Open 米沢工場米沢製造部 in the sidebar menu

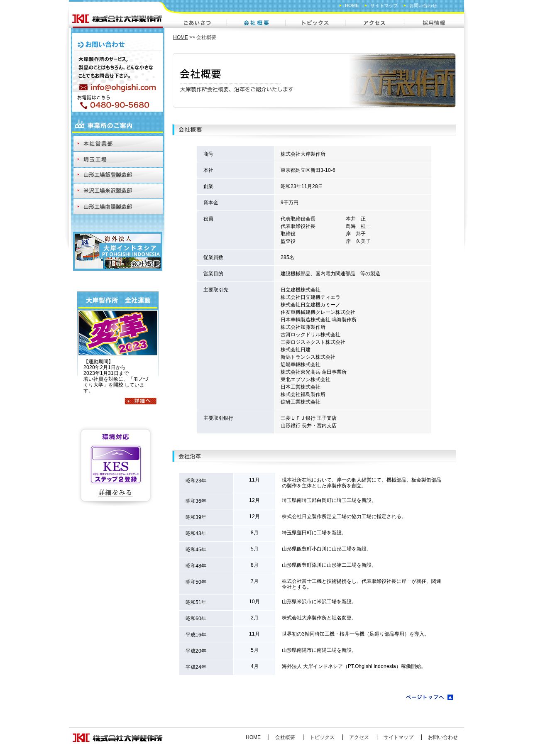118,191
